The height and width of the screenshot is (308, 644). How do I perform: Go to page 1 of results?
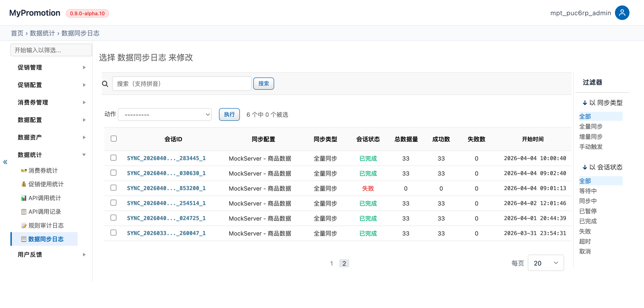[332, 263]
